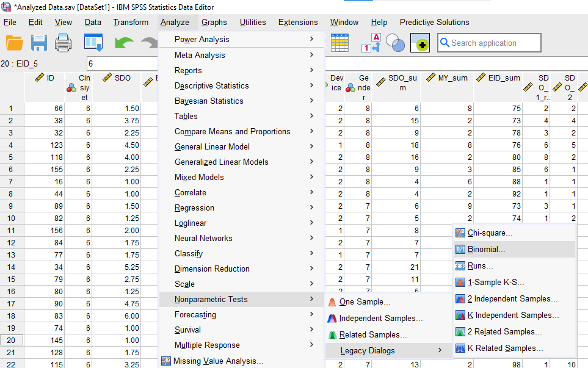Open the Predictive Solutions menu

coord(434,23)
